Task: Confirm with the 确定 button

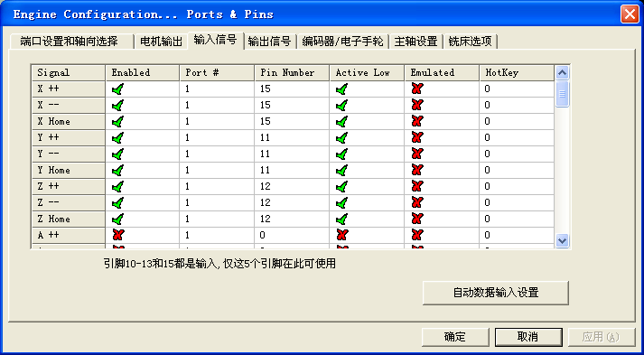Action: point(455,337)
